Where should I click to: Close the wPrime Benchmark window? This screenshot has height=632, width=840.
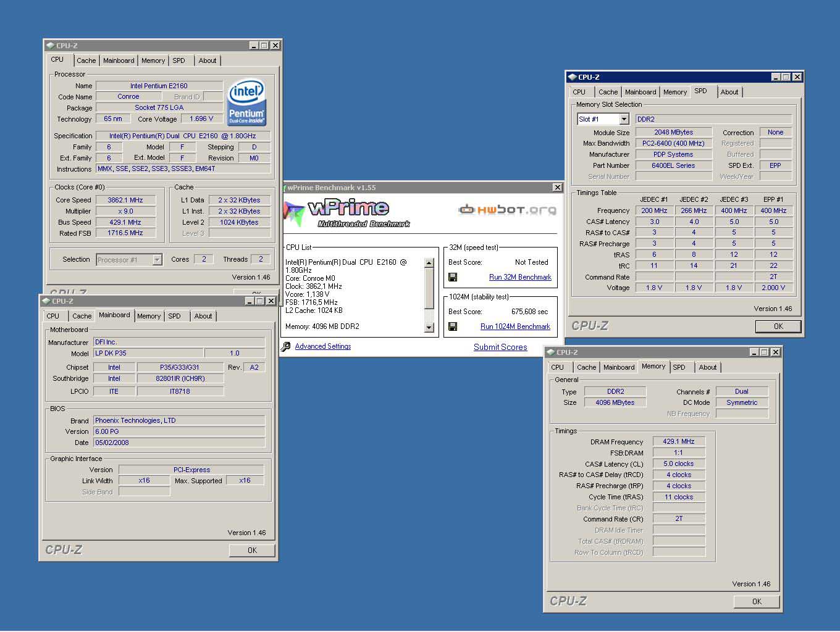(557, 188)
